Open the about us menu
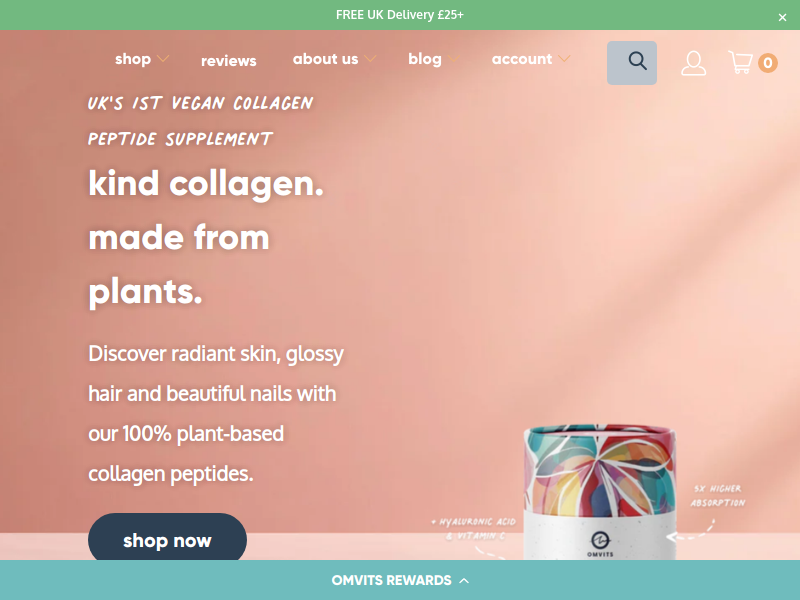Screen dimensions: 800x600 pos(326,59)
